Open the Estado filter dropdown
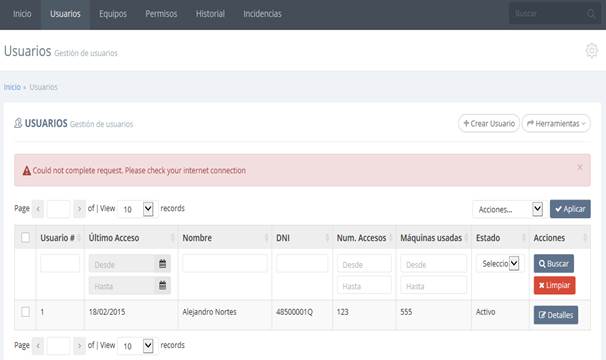Screen dimensions: 606x360 pyautogui.click(x=500, y=264)
